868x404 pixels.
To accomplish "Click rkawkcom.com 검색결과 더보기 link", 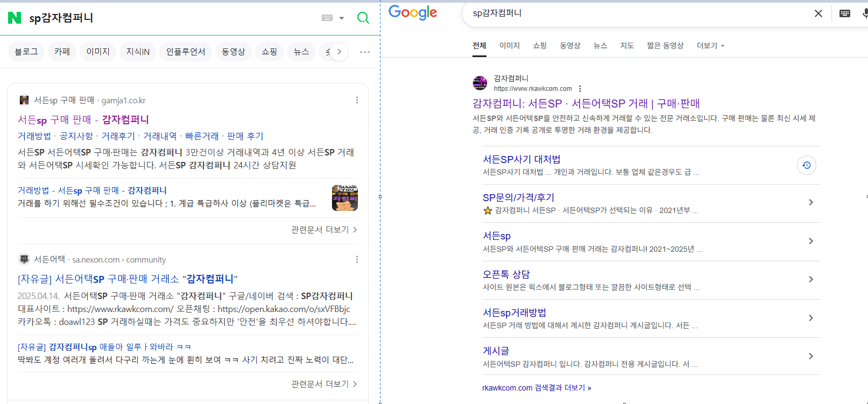I will pos(537,388).
